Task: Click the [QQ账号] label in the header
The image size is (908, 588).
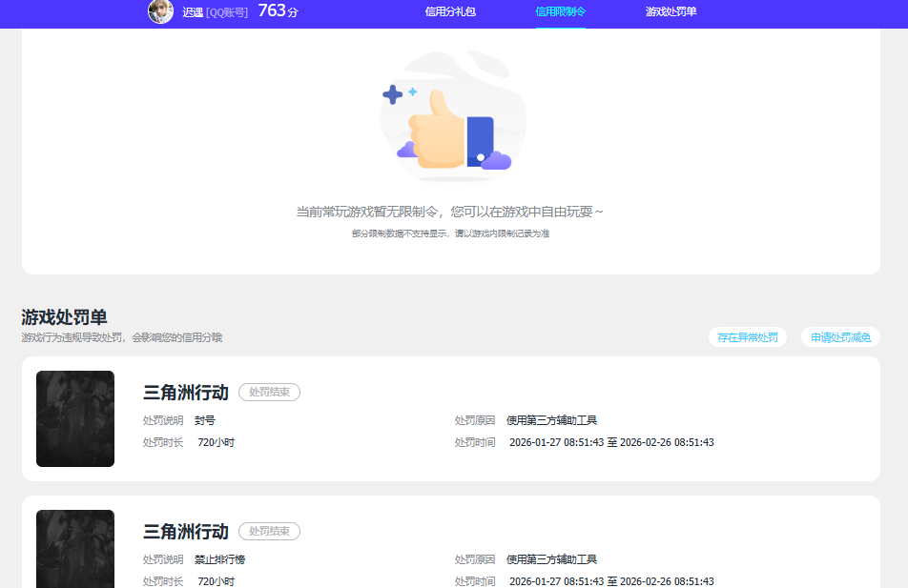Action: click(x=227, y=12)
